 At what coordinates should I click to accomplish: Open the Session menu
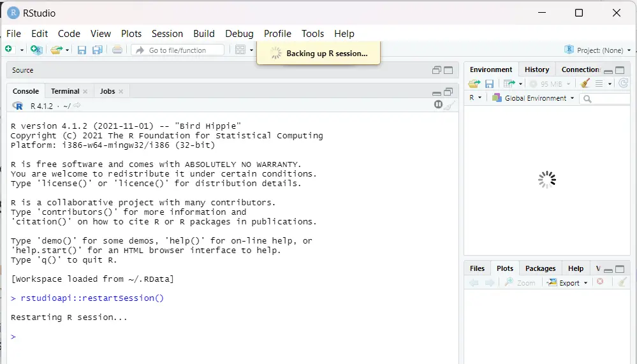[x=167, y=34]
